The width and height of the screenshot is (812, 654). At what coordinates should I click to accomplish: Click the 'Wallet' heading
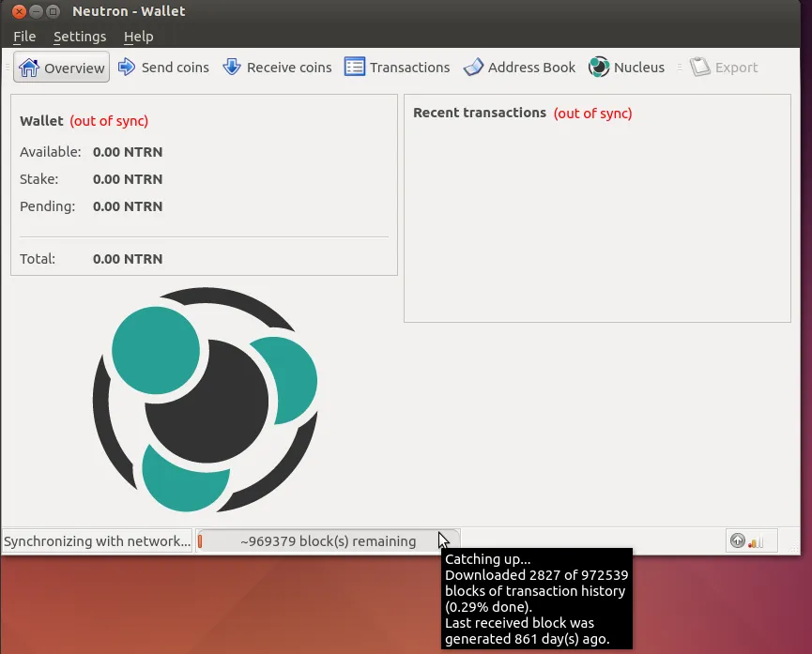pyautogui.click(x=41, y=121)
